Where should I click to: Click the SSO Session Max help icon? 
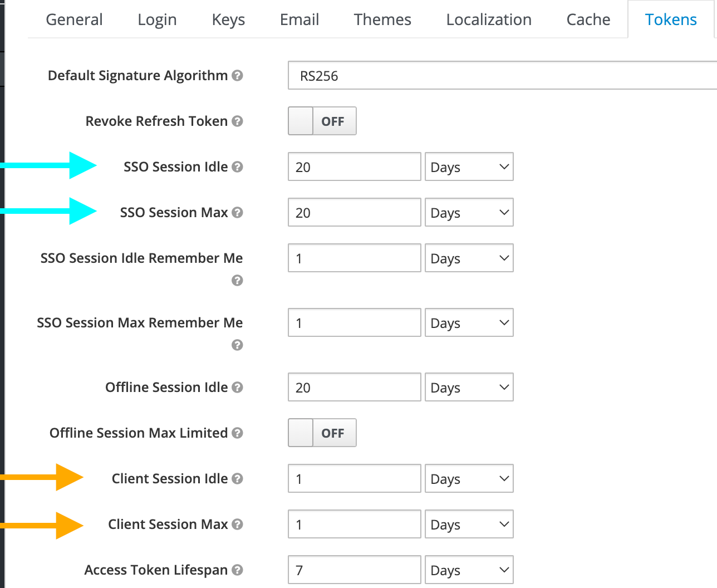[x=237, y=213]
